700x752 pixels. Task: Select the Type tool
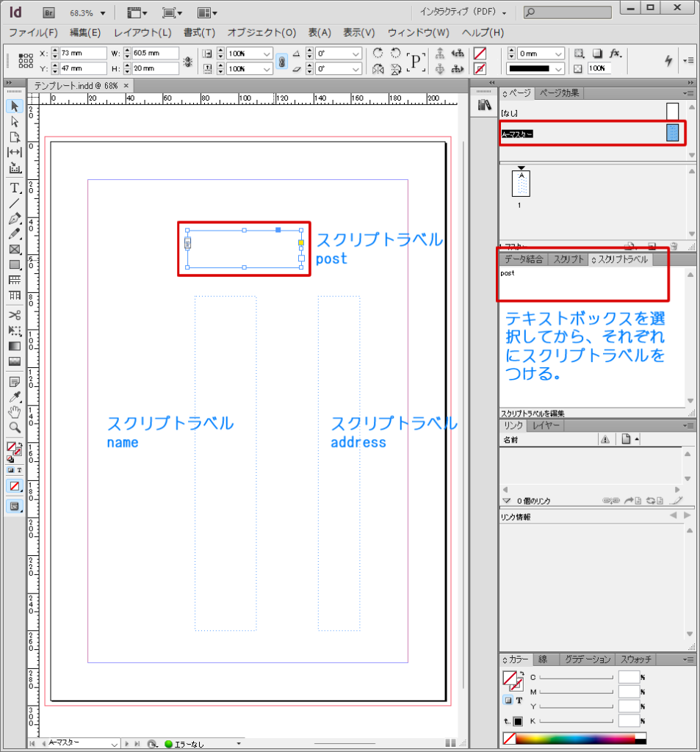click(14, 188)
